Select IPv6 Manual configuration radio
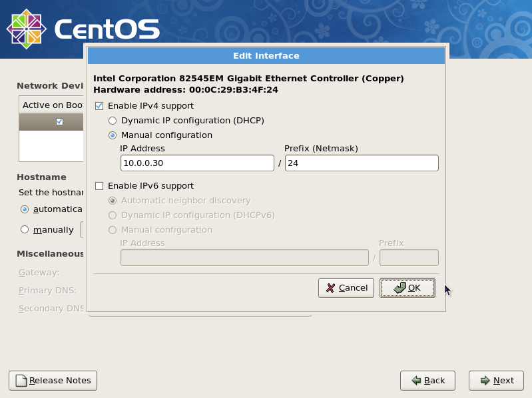Image resolution: width=532 pixels, height=398 pixels. tap(113, 230)
